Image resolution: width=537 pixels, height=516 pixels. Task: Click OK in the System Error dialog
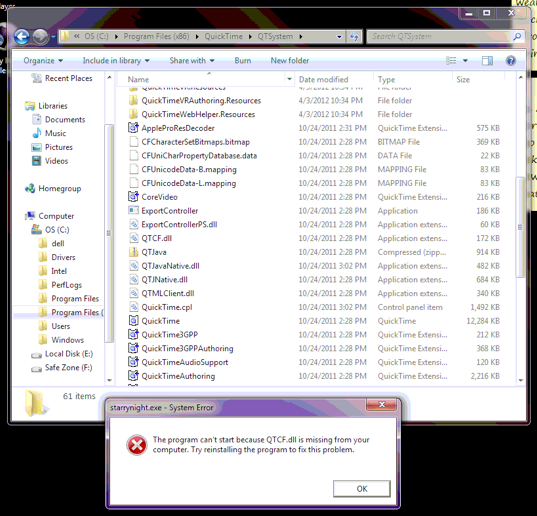[362, 489]
